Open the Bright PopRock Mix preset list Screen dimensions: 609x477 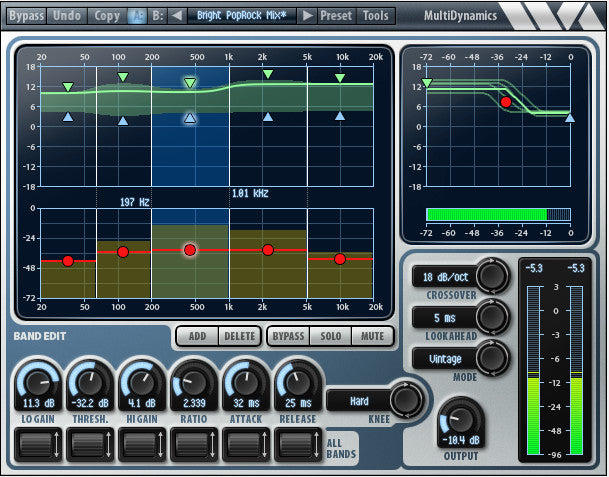[240, 16]
